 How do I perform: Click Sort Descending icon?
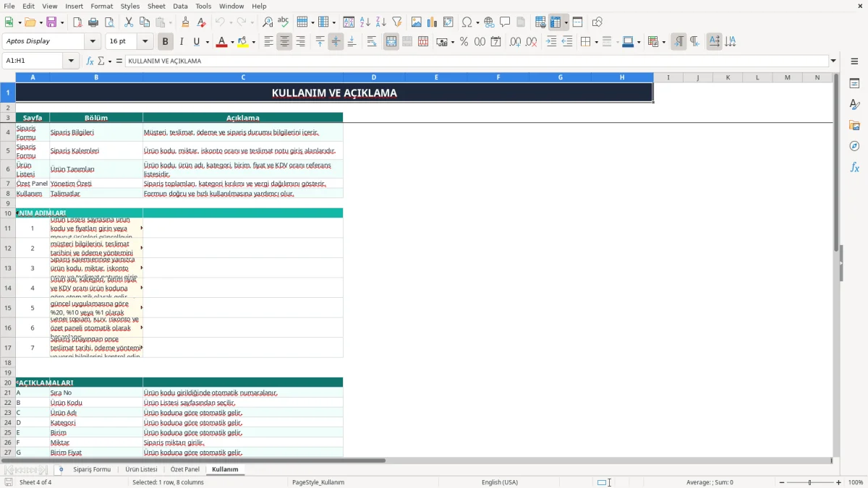point(380,22)
